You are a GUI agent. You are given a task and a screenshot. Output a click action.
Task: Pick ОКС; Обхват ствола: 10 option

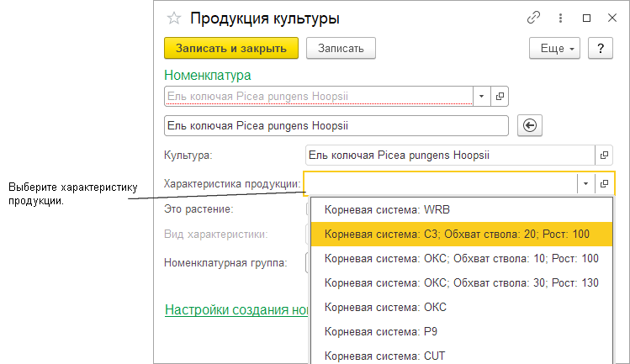coord(461,258)
